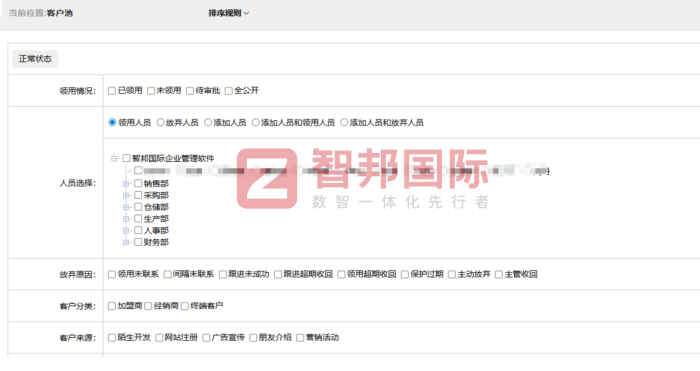
Task: Check the 生产部 department checkbox
Action: coord(138,218)
